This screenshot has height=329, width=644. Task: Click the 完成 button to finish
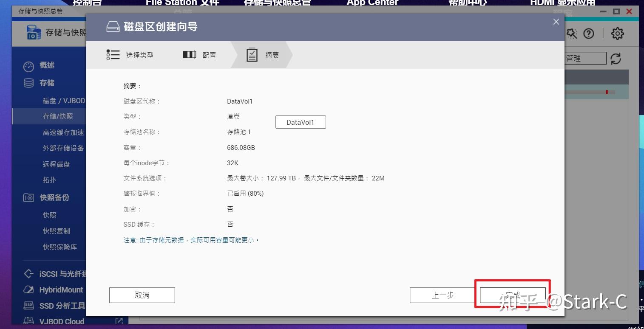tap(513, 295)
